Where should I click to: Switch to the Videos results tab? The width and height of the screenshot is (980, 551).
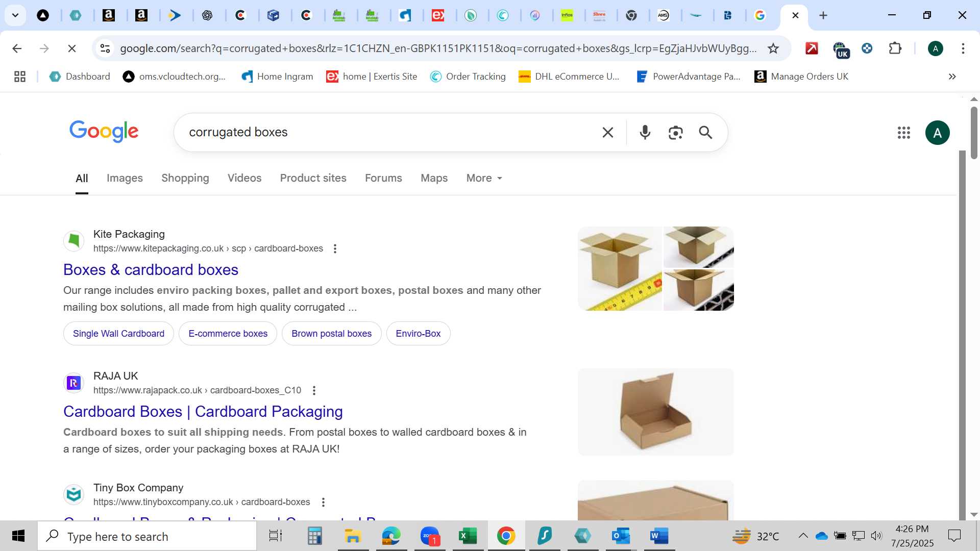click(x=244, y=178)
